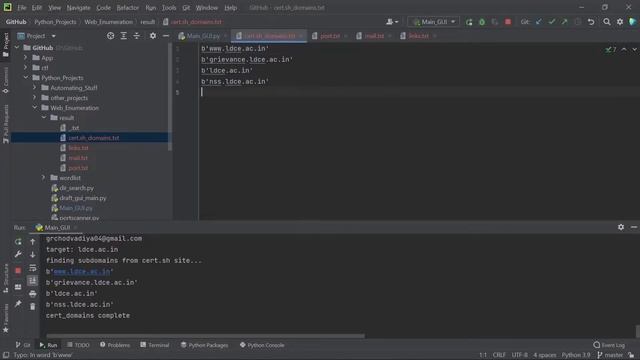Click Collapse All icon in Project panel
This screenshot has height=360, width=640.
(x=136, y=36)
